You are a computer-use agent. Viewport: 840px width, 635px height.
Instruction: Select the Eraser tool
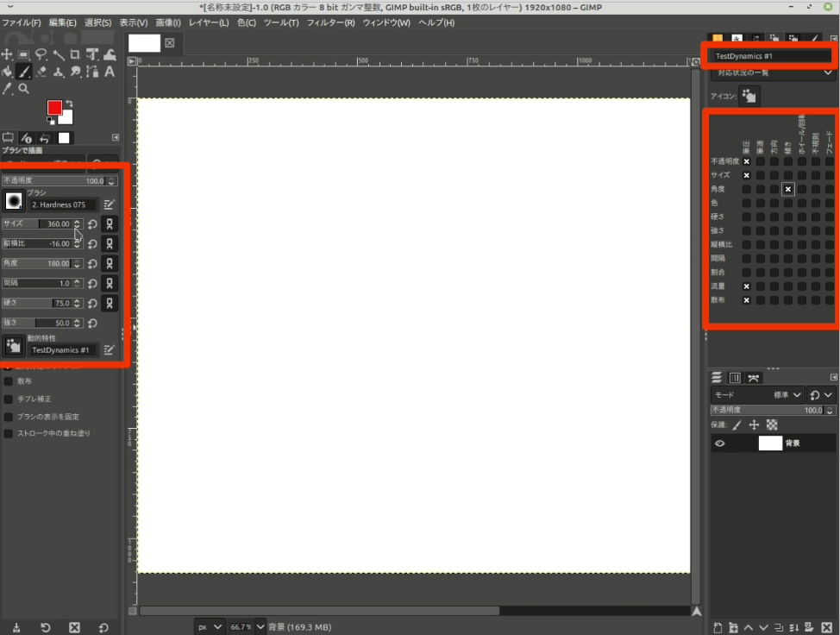coord(41,72)
